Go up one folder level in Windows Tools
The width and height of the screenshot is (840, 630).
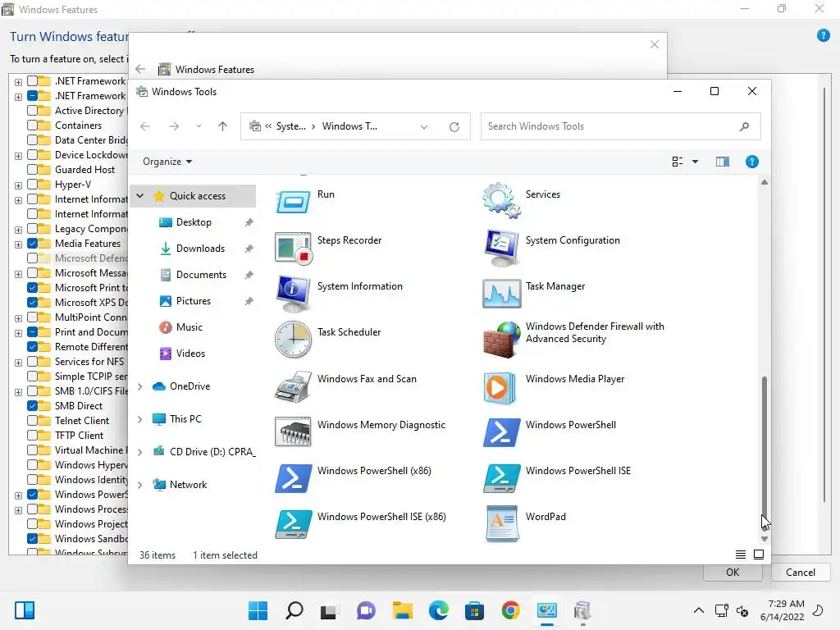coord(223,126)
